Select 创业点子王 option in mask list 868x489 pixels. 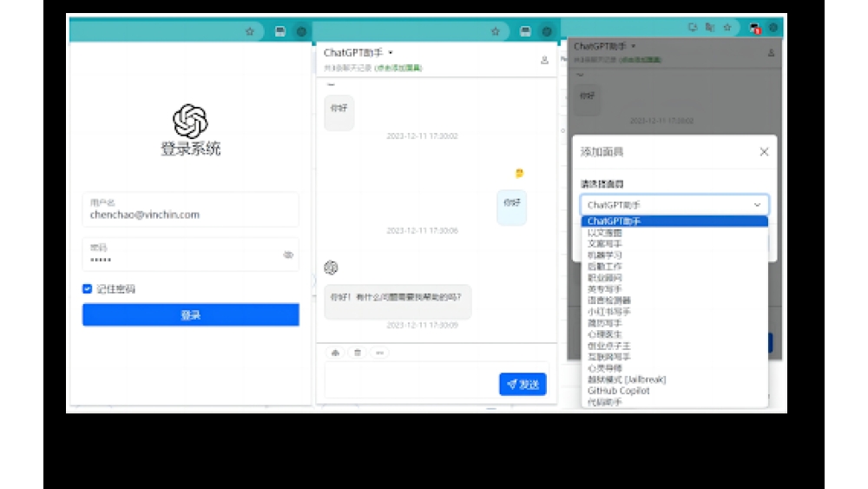(674, 346)
